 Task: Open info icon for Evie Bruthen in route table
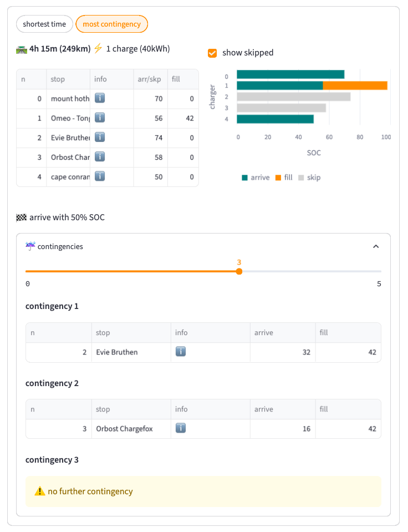click(100, 137)
